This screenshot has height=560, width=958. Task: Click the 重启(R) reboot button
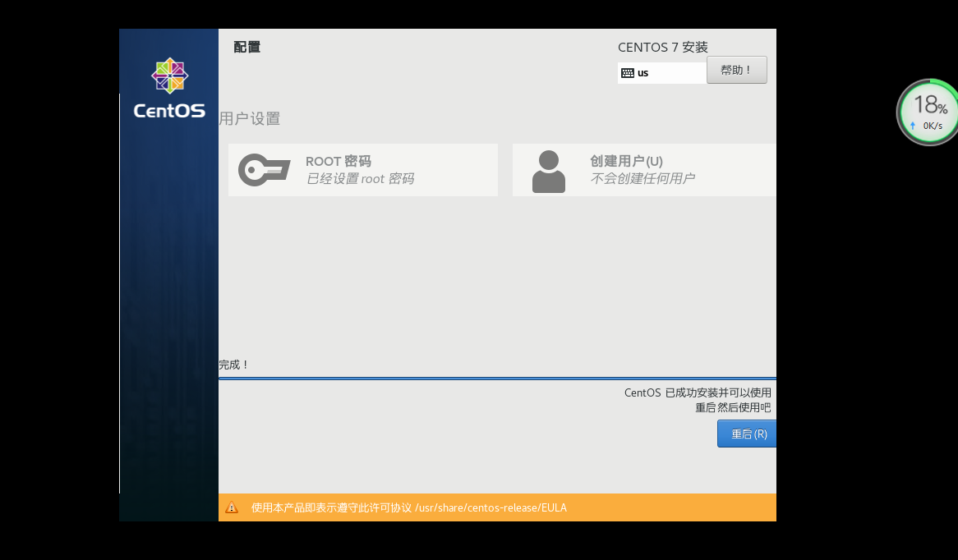tap(747, 434)
